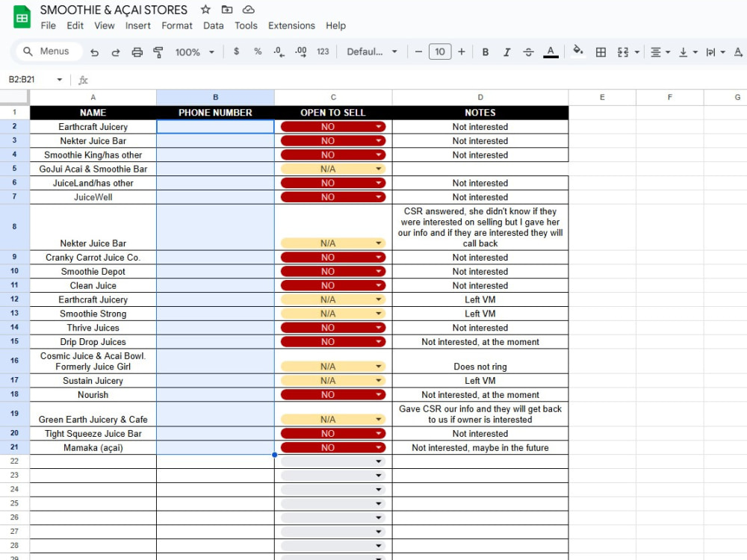Open horizontal align options
This screenshot has height=560, width=747.
(660, 52)
